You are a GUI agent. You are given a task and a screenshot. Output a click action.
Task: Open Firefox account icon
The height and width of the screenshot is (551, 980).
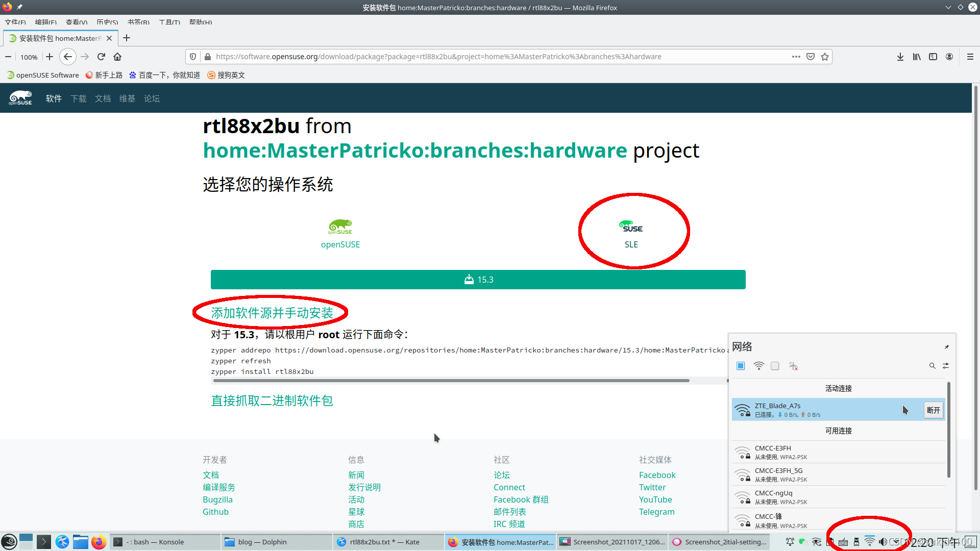click(949, 57)
